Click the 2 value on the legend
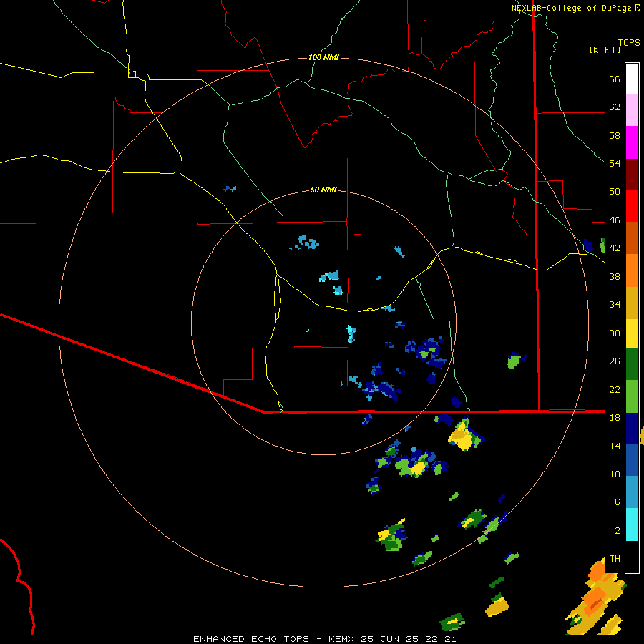The image size is (644, 644). coord(618,531)
